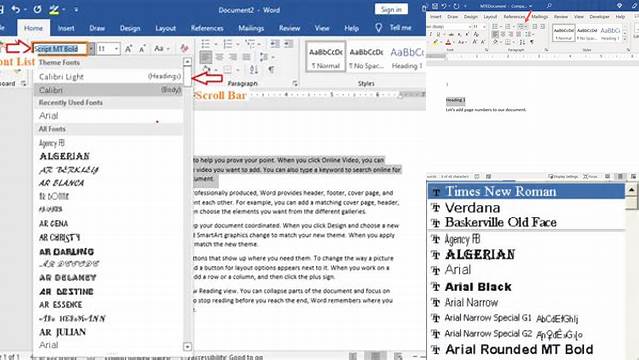
Task: Expand the Change Case Aa dropdown
Action: pyautogui.click(x=162, y=49)
